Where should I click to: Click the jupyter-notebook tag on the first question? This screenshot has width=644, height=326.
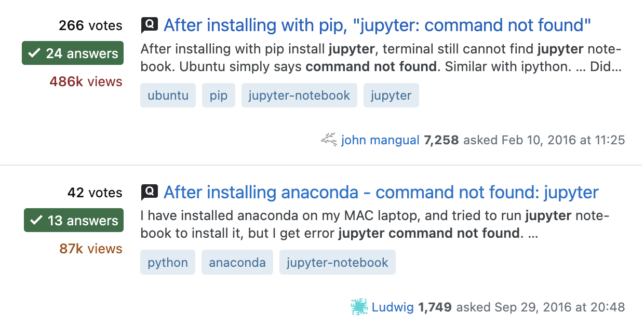[299, 95]
